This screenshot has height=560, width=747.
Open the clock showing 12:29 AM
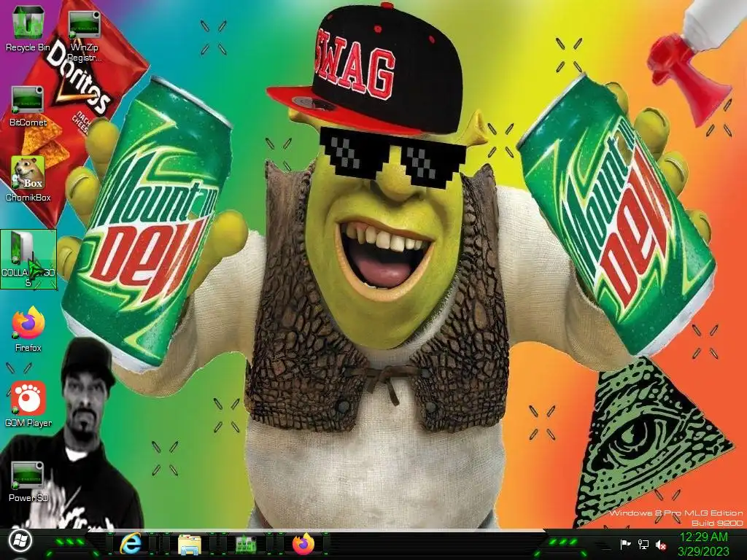704,537
